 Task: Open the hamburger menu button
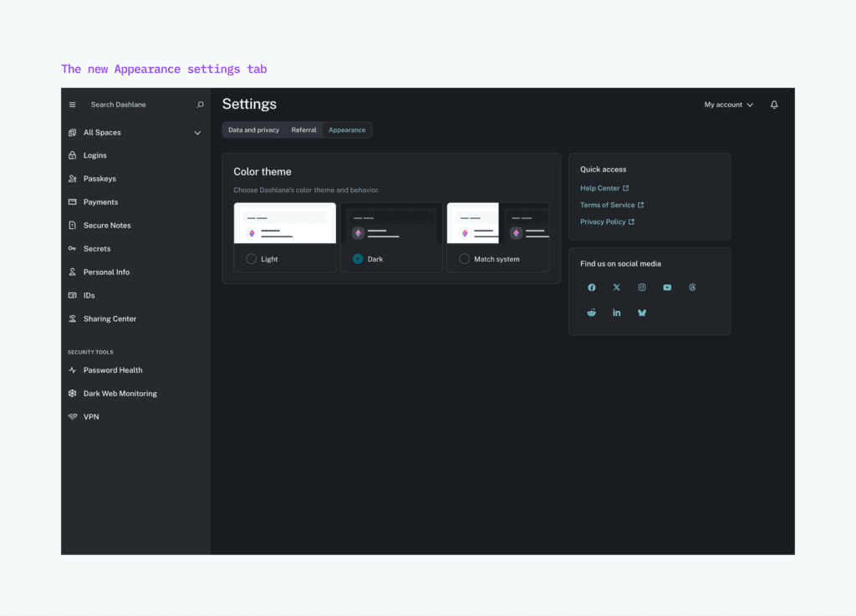[x=71, y=104]
